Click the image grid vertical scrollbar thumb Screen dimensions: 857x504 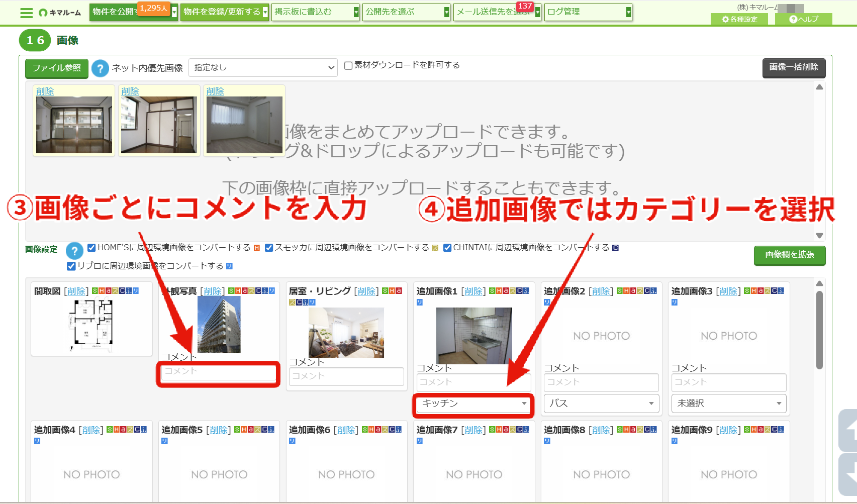(819, 330)
